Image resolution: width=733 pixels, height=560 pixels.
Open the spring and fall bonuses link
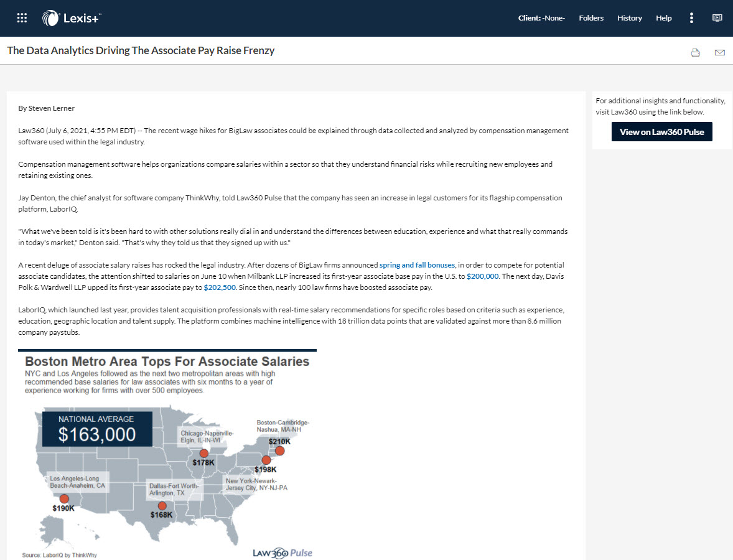(x=417, y=265)
